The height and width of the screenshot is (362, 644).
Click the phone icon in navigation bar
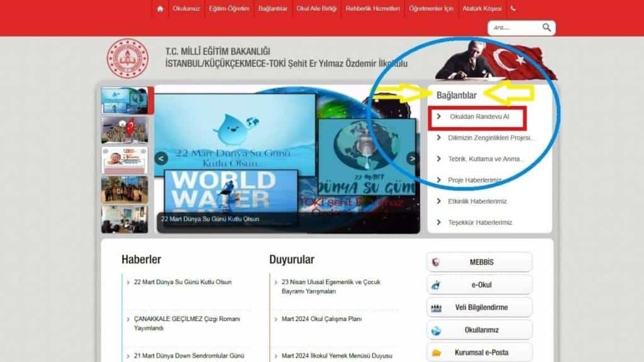click(513, 9)
